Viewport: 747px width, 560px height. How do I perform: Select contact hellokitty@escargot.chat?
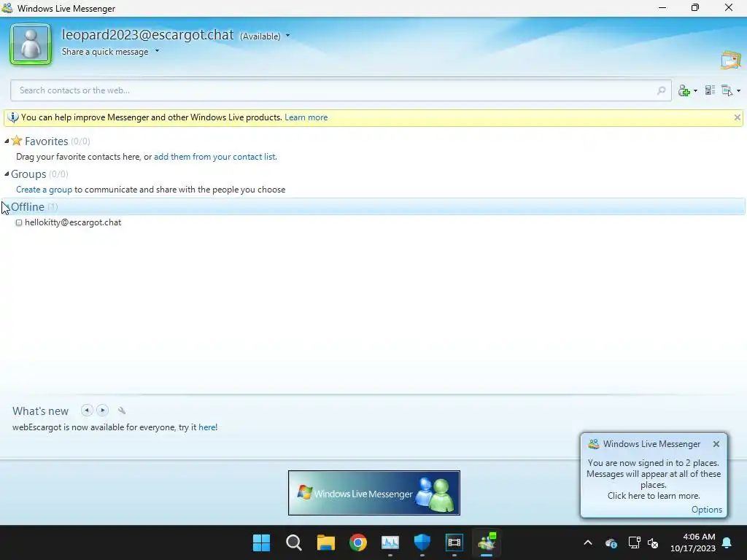73,222
